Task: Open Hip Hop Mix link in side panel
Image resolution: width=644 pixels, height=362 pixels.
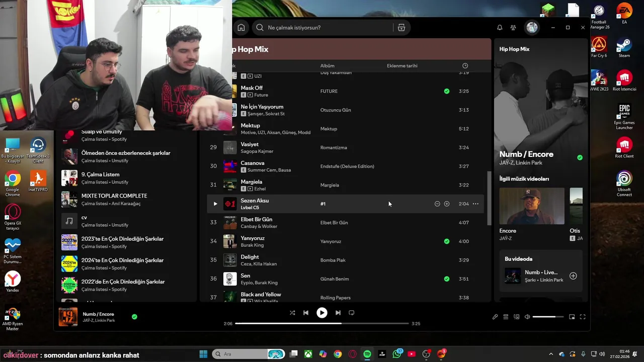Action: coord(514,49)
